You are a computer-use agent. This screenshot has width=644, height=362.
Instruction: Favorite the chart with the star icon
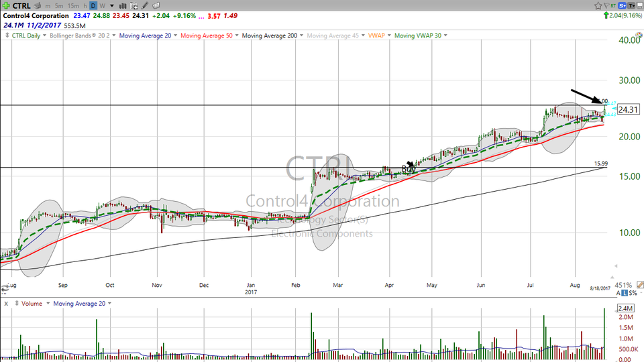[x=598, y=6]
